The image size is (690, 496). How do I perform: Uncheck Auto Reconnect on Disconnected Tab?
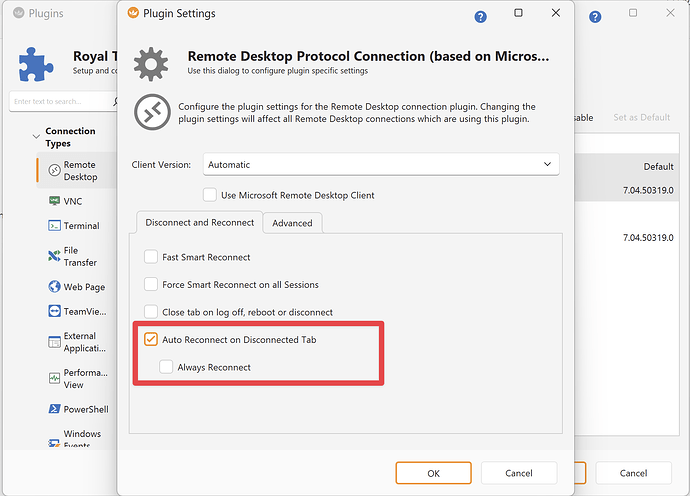pyautogui.click(x=151, y=340)
